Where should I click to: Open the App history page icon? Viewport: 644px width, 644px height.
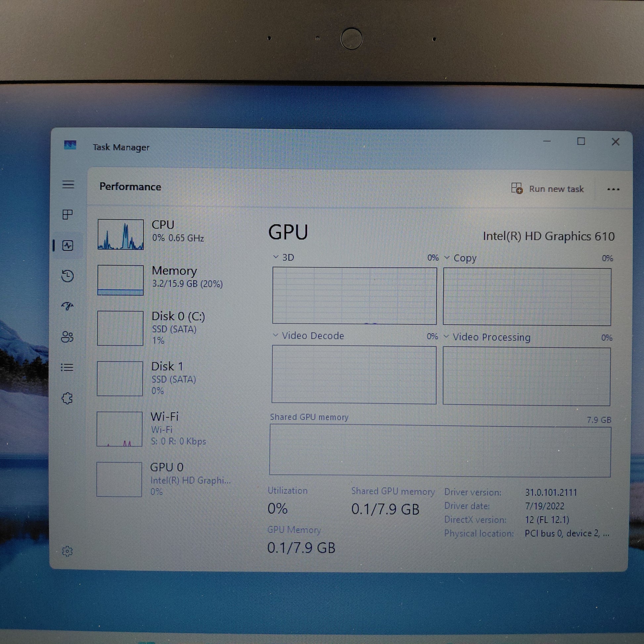point(68,276)
